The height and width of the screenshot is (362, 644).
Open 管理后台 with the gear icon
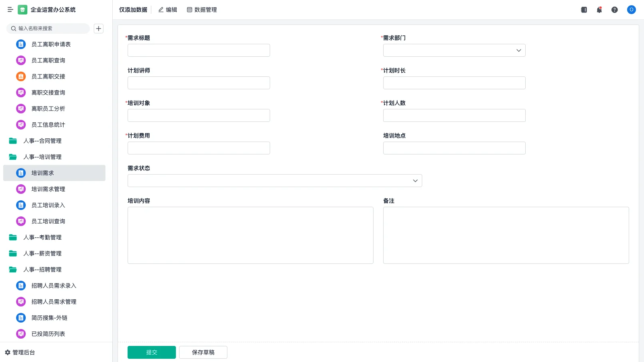20,352
